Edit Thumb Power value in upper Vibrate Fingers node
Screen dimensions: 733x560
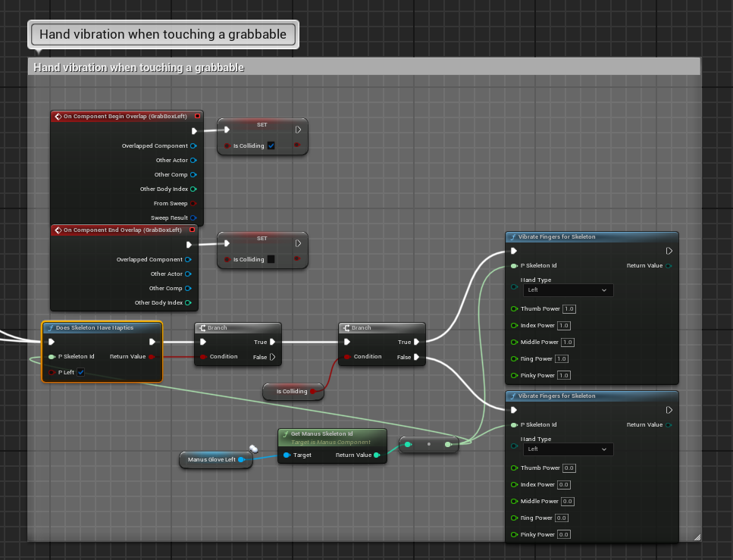click(569, 309)
